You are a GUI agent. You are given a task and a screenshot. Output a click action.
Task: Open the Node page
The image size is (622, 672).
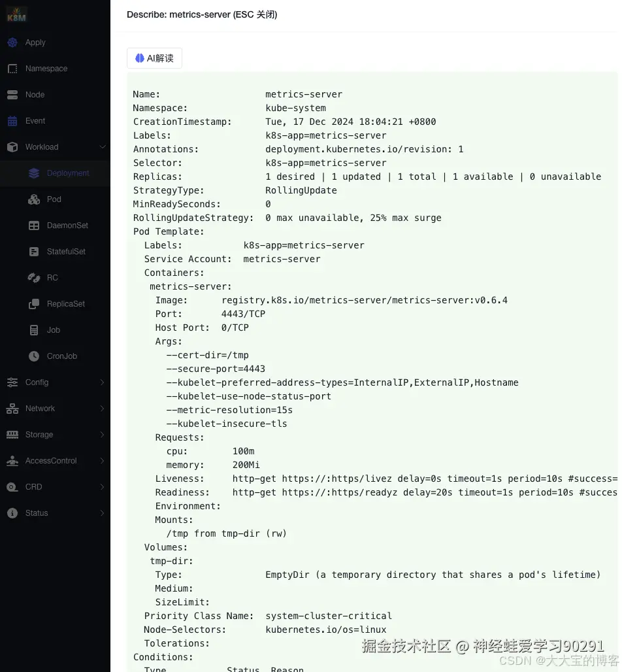35,95
